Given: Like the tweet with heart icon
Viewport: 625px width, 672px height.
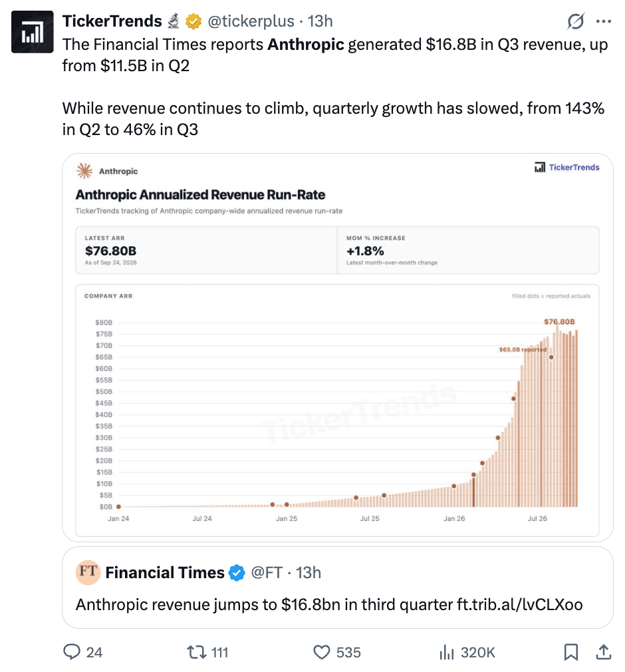Looking at the screenshot, I should [x=321, y=652].
